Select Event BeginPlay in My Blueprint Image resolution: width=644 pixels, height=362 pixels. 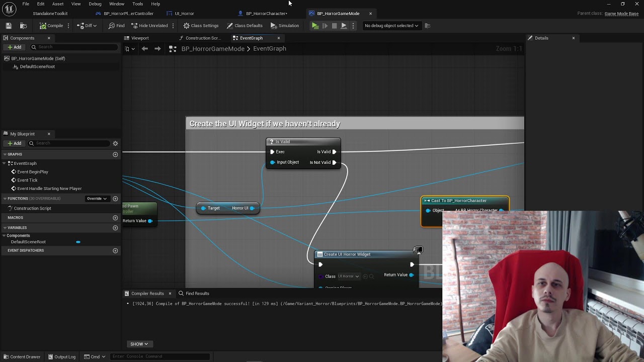[x=33, y=172]
